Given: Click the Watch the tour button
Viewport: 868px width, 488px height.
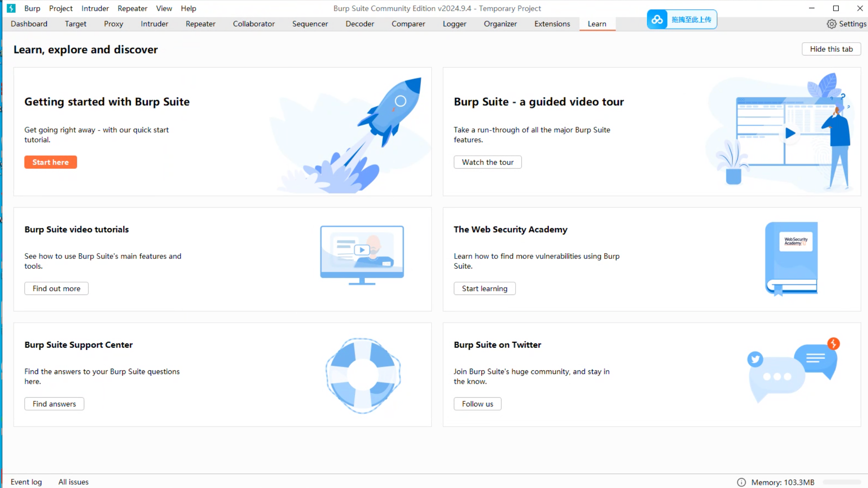Looking at the screenshot, I should pos(487,162).
